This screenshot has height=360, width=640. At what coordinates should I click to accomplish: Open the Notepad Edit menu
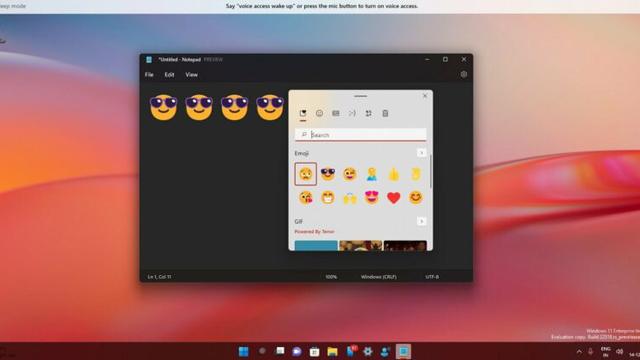169,75
